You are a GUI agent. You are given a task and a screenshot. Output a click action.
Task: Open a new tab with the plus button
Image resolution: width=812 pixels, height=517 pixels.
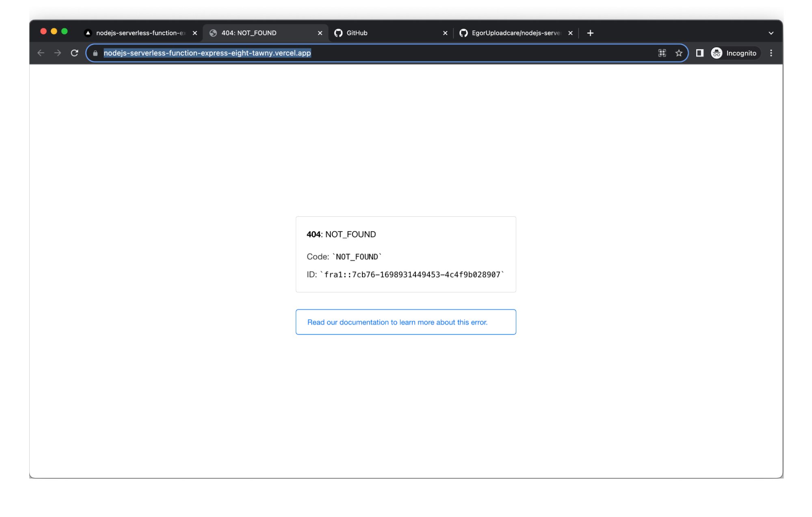coord(590,33)
